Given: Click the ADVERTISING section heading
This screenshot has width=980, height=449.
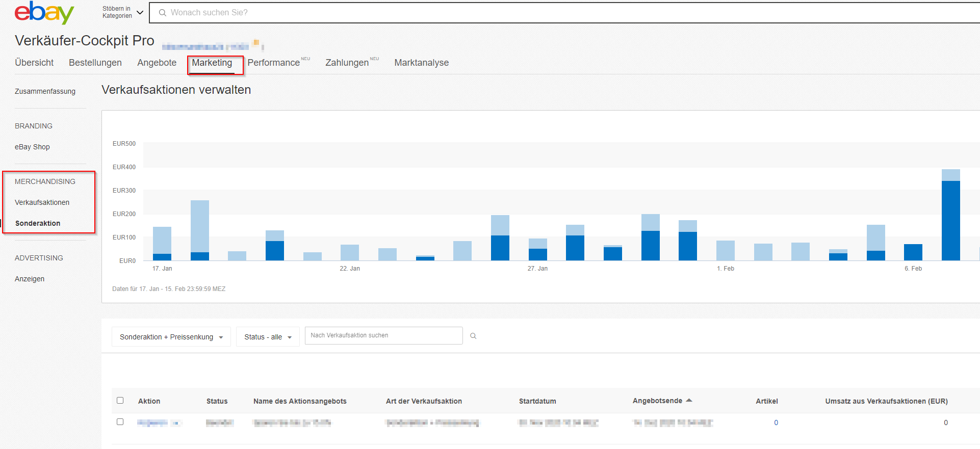Looking at the screenshot, I should click(x=39, y=258).
